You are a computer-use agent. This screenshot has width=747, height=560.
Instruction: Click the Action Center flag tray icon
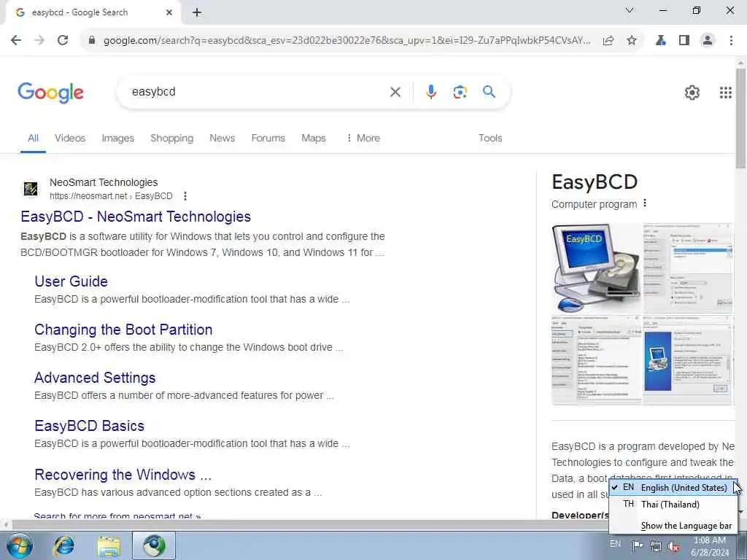(638, 545)
